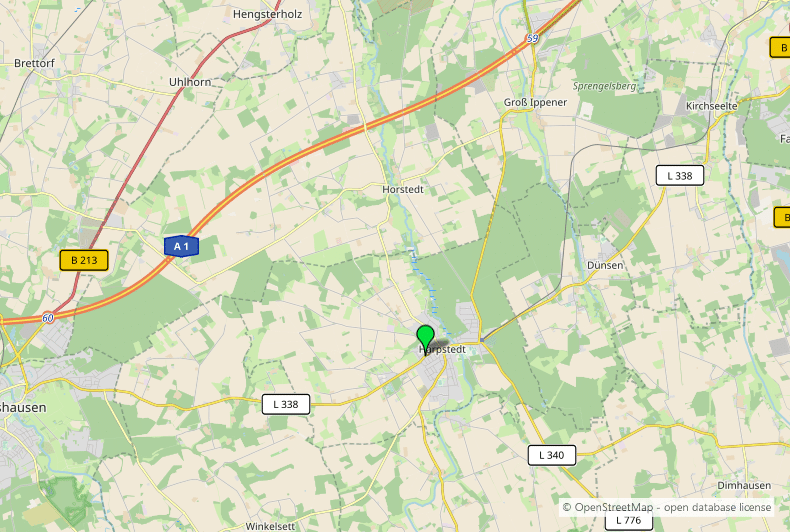The height and width of the screenshot is (532, 790).
Task: Click the Groß Ippener place name
Action: click(x=536, y=103)
